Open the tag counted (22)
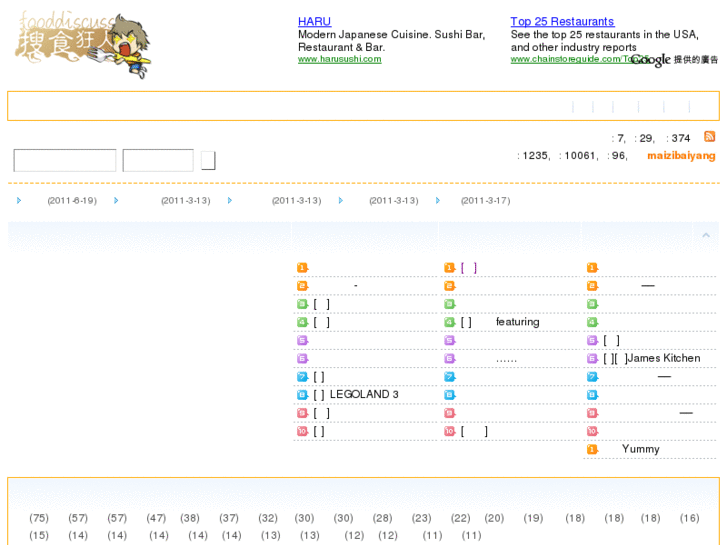Viewport: 727px width, 545px height. pos(460,518)
